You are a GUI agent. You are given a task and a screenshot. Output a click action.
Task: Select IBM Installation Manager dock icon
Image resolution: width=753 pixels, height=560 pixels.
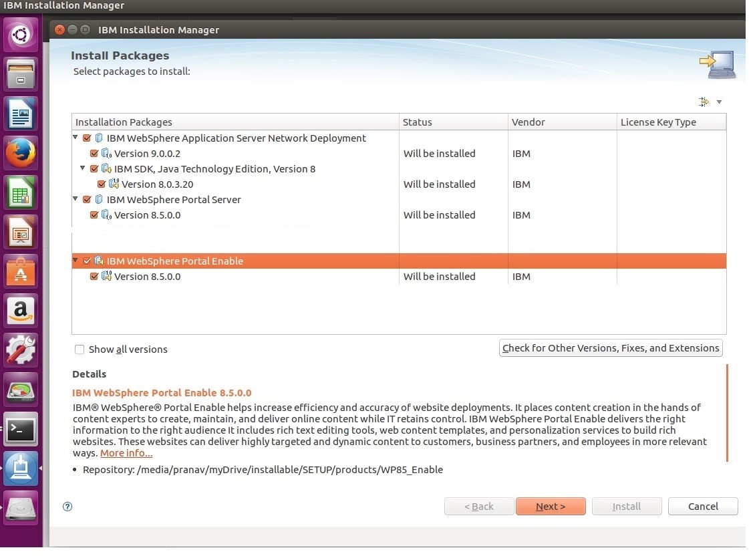tap(21, 468)
